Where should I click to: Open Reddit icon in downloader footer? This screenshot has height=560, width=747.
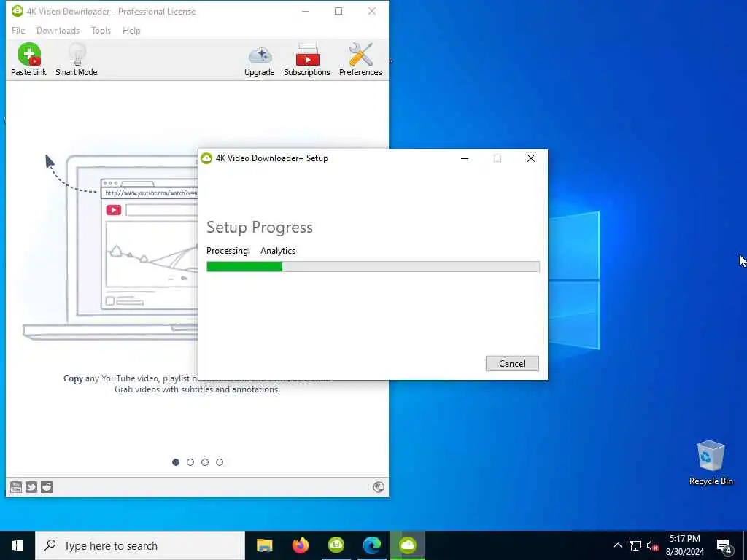47,486
